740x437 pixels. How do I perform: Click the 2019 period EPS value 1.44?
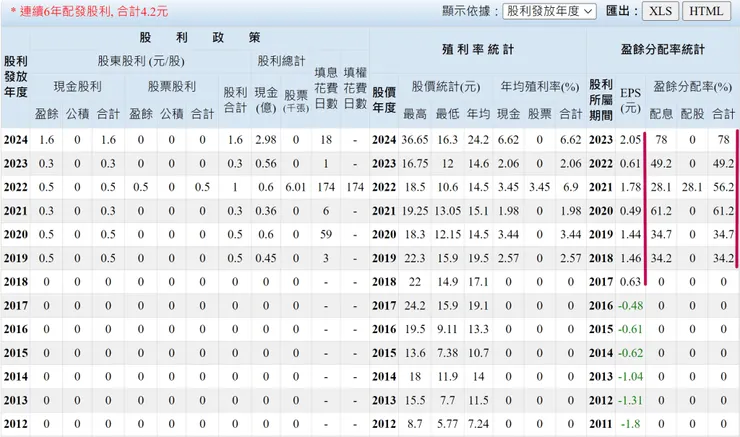point(630,234)
